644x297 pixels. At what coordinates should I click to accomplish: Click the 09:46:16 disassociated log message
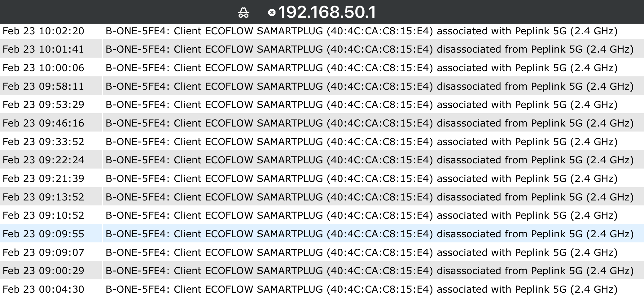369,123
